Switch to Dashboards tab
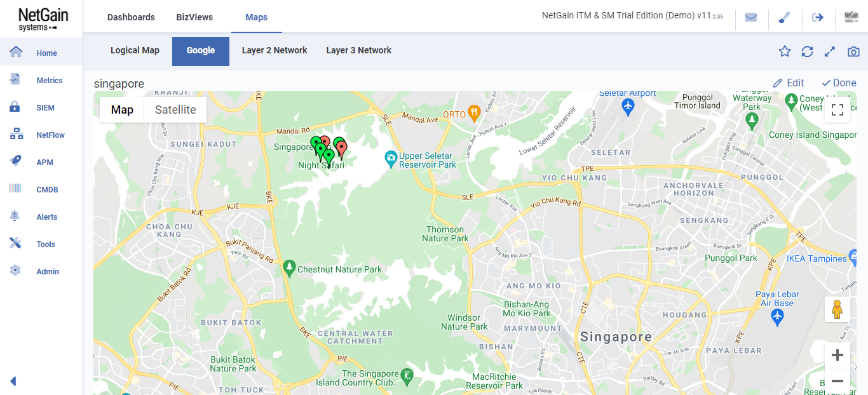The height and width of the screenshot is (395, 868). pos(131,17)
